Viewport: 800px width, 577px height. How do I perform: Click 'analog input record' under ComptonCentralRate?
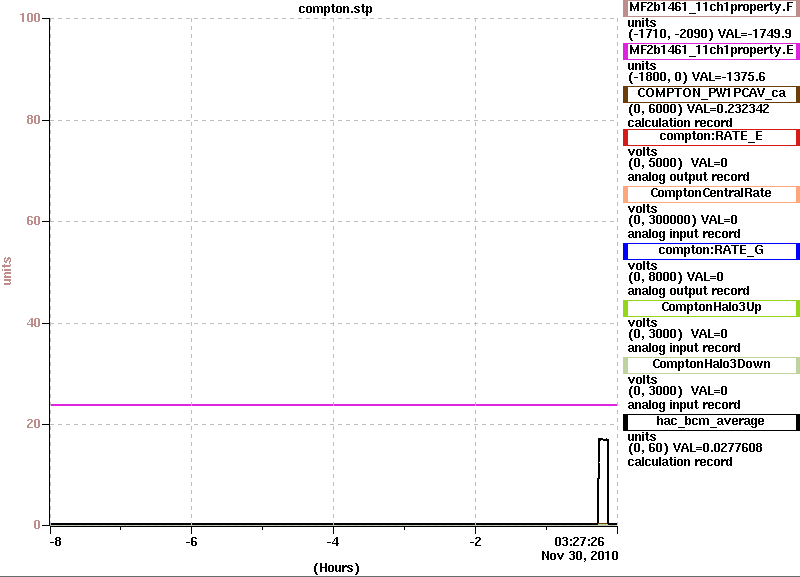click(684, 234)
